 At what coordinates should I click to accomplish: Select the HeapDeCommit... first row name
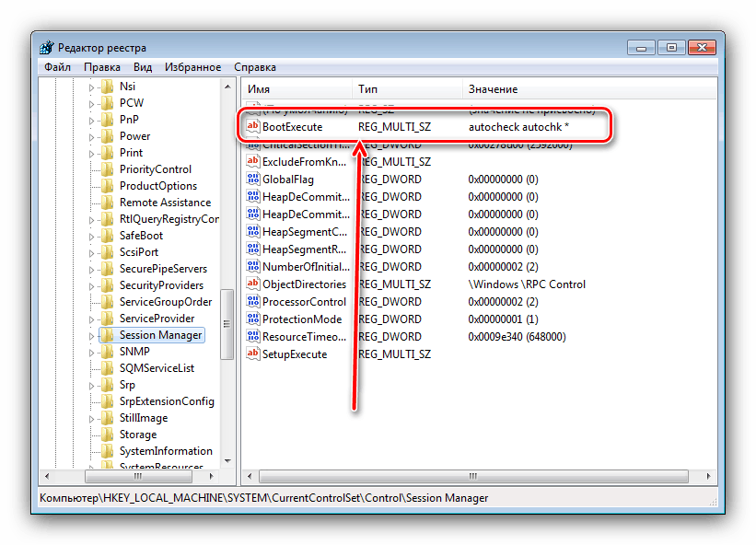click(306, 197)
